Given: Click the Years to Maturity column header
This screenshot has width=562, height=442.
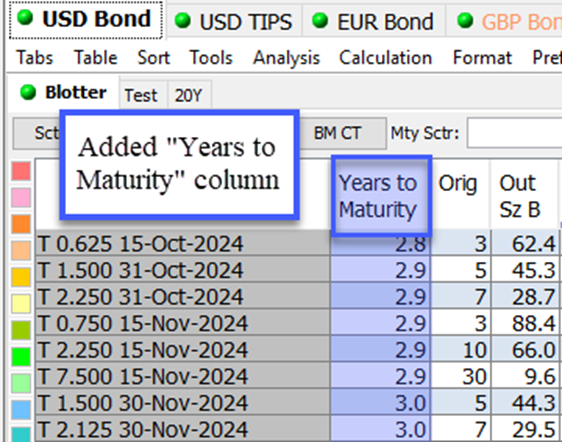Looking at the screenshot, I should 381,196.
